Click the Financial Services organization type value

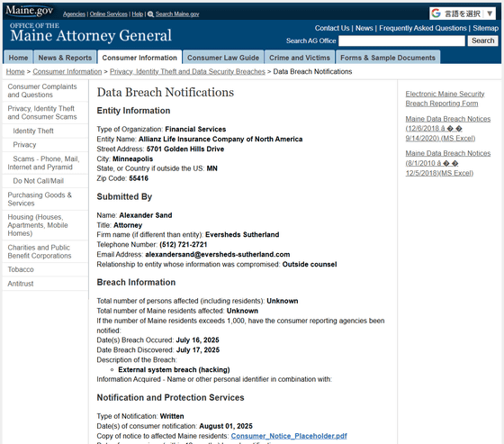[x=195, y=130]
